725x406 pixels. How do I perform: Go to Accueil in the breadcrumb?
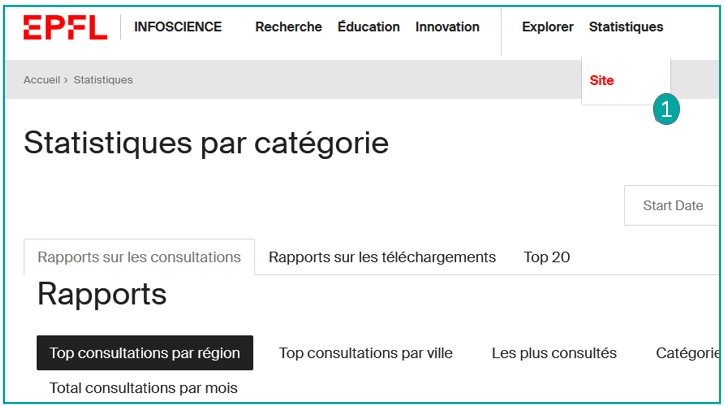(x=42, y=80)
